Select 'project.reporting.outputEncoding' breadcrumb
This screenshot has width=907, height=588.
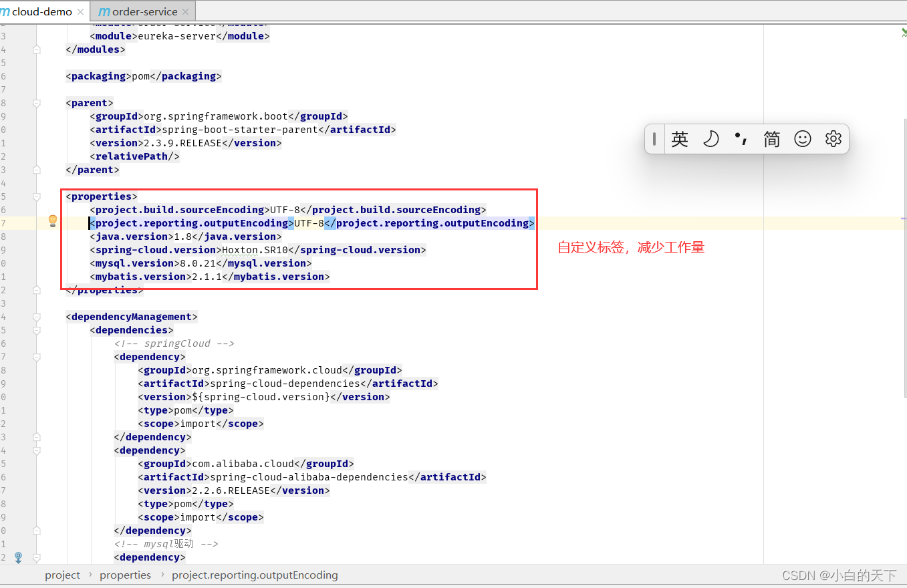pos(255,575)
